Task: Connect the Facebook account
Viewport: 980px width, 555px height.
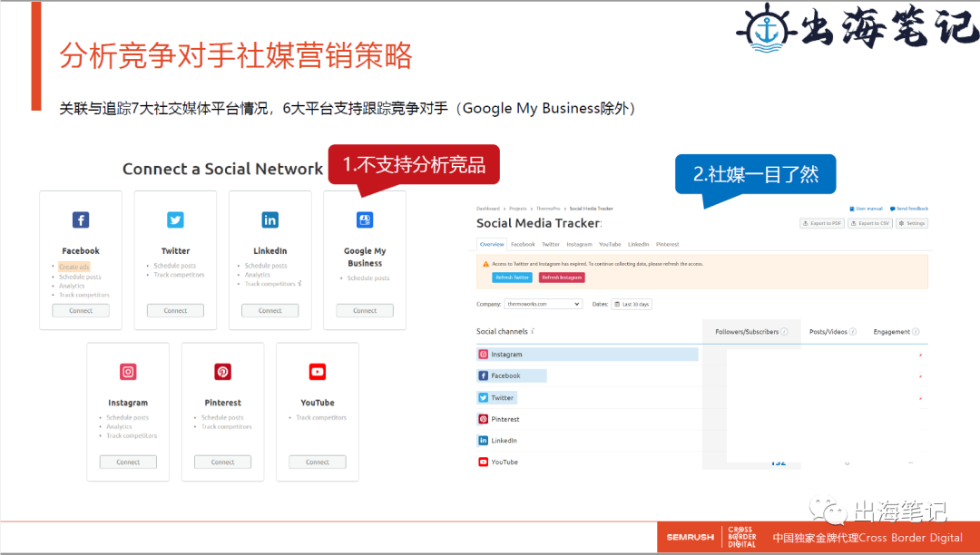Action: tap(81, 310)
